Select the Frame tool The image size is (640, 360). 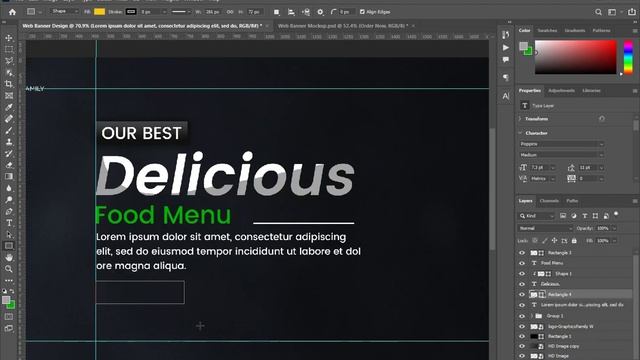(x=9, y=96)
